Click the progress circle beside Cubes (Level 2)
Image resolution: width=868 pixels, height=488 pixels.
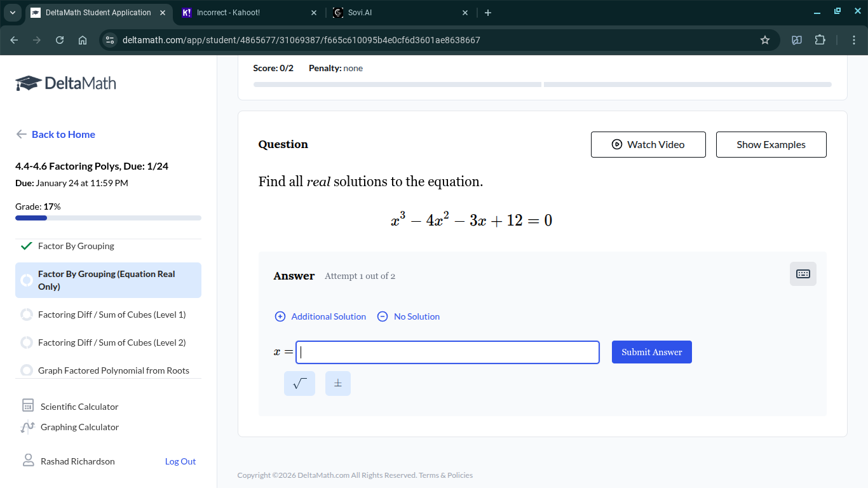pyautogui.click(x=27, y=342)
